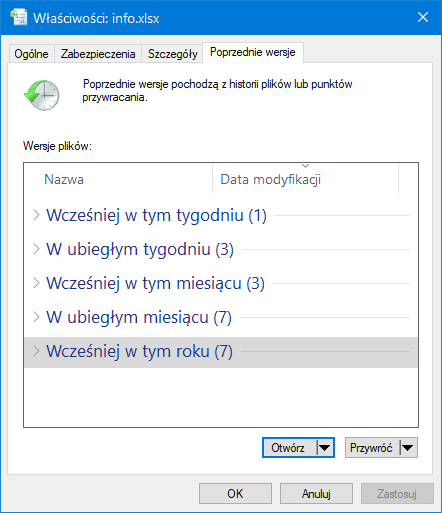This screenshot has width=442, height=513.
Task: Click the restore clock icon with green arrow
Action: tap(42, 95)
